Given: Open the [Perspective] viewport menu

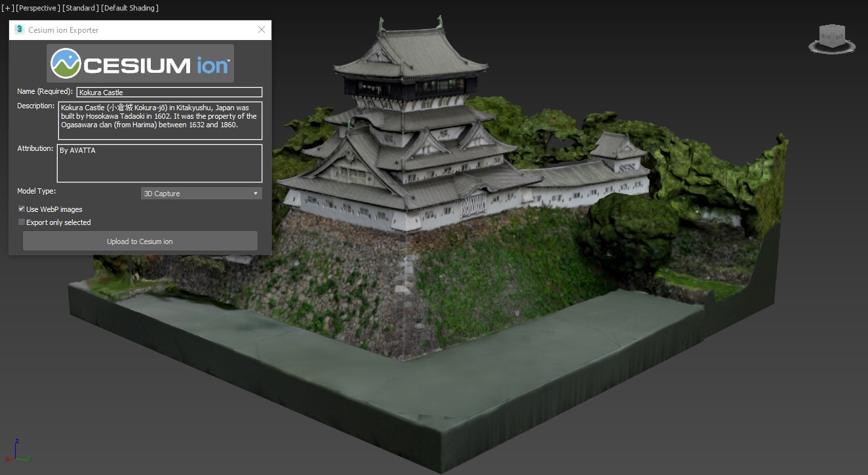Looking at the screenshot, I should tap(37, 8).
